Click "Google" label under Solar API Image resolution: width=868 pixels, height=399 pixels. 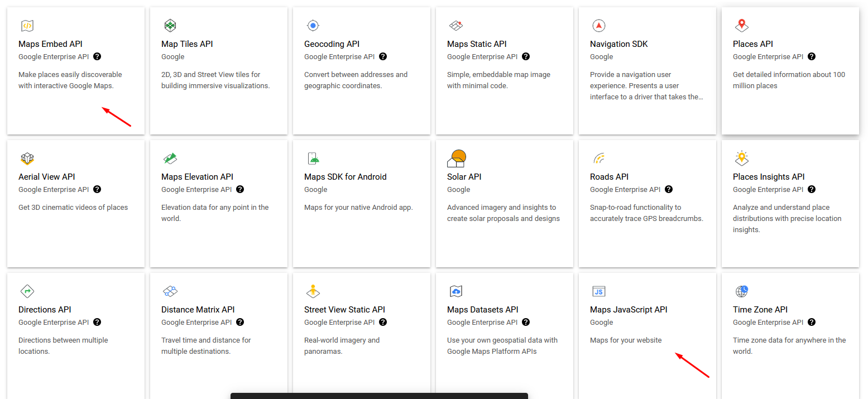point(458,189)
